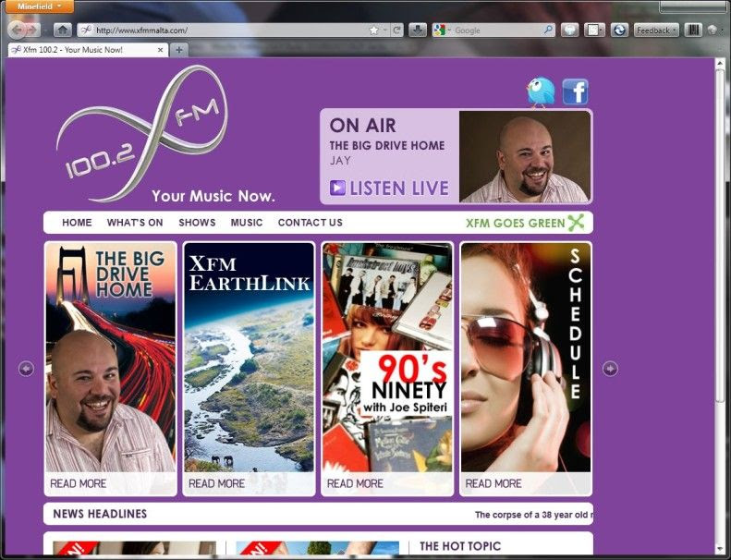Screen dimensions: 731x560
Task: Read more about 90's Ninety show
Action: [355, 483]
